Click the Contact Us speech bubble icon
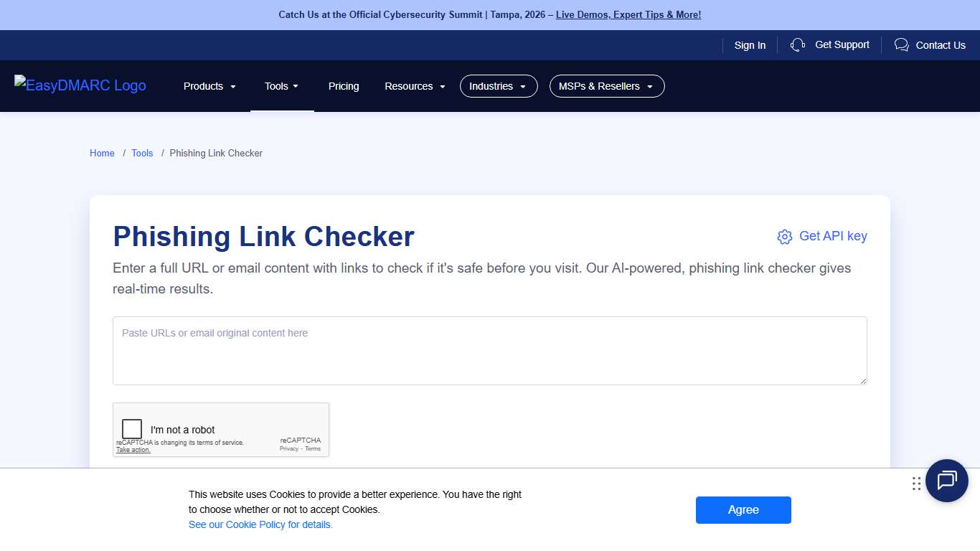 [901, 44]
